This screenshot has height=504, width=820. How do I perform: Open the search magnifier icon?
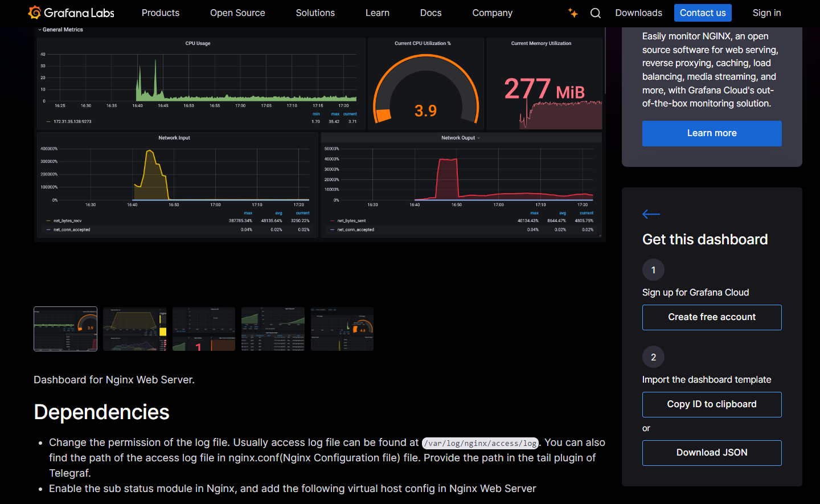[x=596, y=13]
